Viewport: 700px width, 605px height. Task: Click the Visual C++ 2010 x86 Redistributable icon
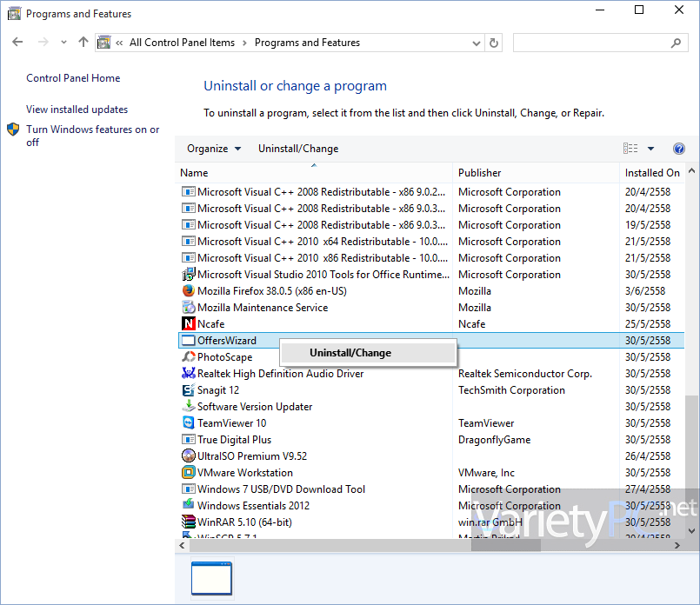[189, 258]
